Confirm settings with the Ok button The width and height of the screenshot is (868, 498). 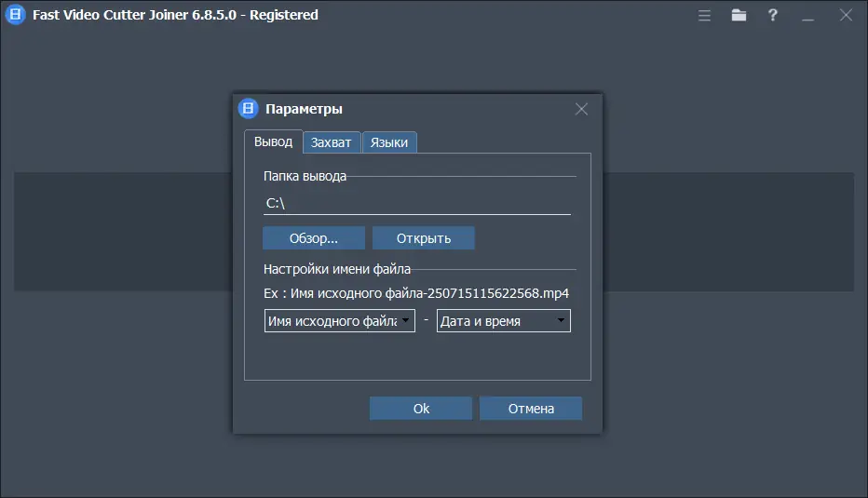point(421,409)
